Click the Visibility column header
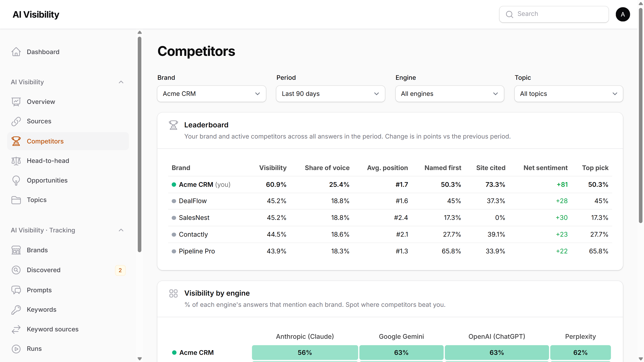The width and height of the screenshot is (644, 362). (x=273, y=168)
